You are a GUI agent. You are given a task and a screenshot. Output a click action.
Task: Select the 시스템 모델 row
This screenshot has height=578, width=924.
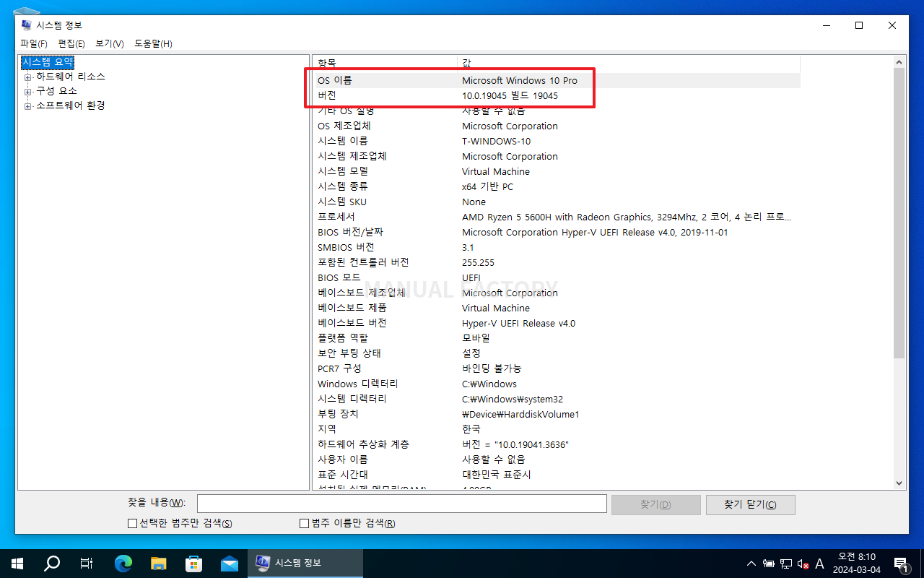pyautogui.click(x=557, y=171)
